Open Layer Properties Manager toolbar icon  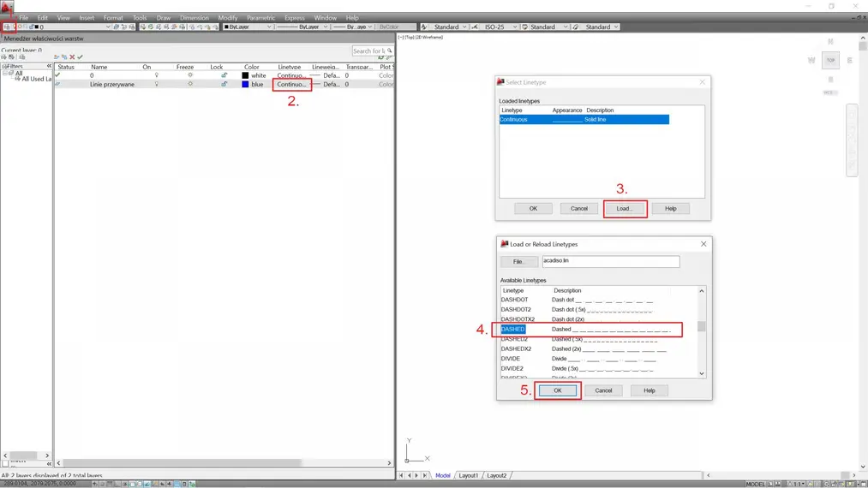point(7,27)
